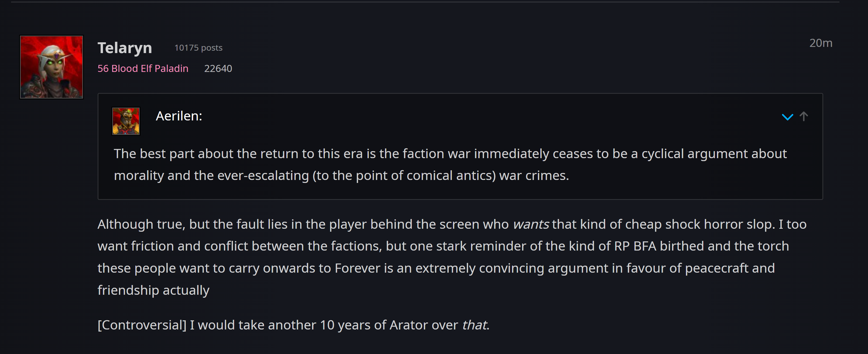This screenshot has height=354, width=868.
Task: Open the 20m post timestamp
Action: 821,43
